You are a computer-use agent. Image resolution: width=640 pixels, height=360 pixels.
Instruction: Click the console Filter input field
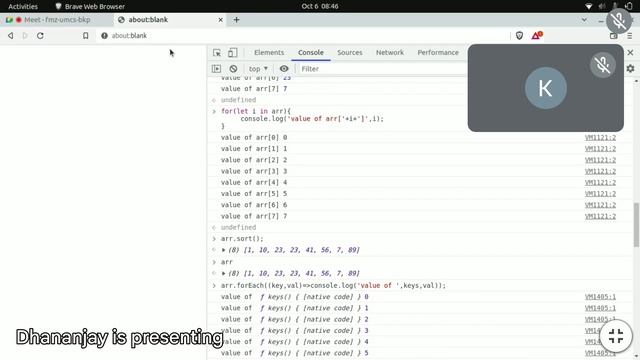point(382,69)
